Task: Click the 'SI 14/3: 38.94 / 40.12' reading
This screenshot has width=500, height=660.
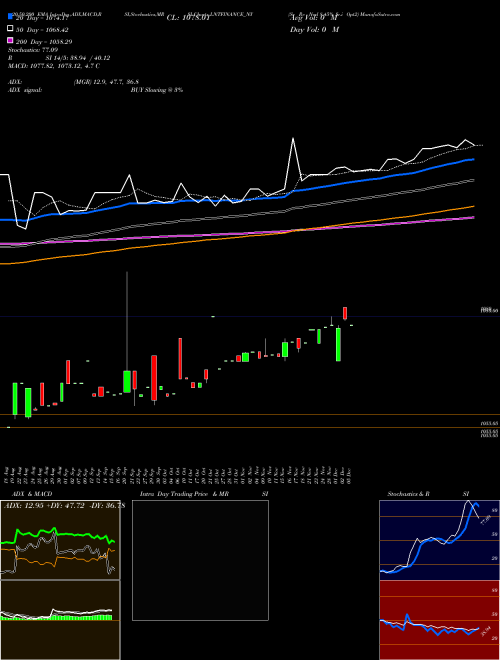Action: pos(78,58)
